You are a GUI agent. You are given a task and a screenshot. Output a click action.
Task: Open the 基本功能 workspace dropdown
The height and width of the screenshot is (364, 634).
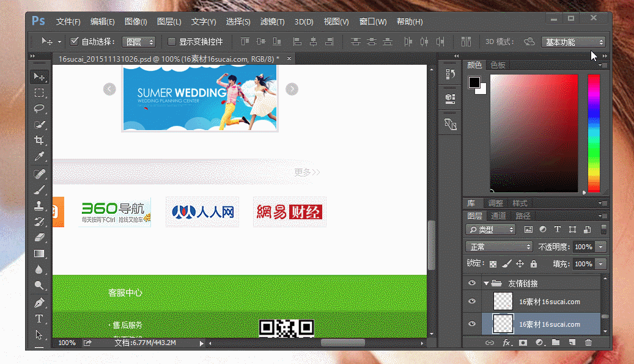(573, 42)
